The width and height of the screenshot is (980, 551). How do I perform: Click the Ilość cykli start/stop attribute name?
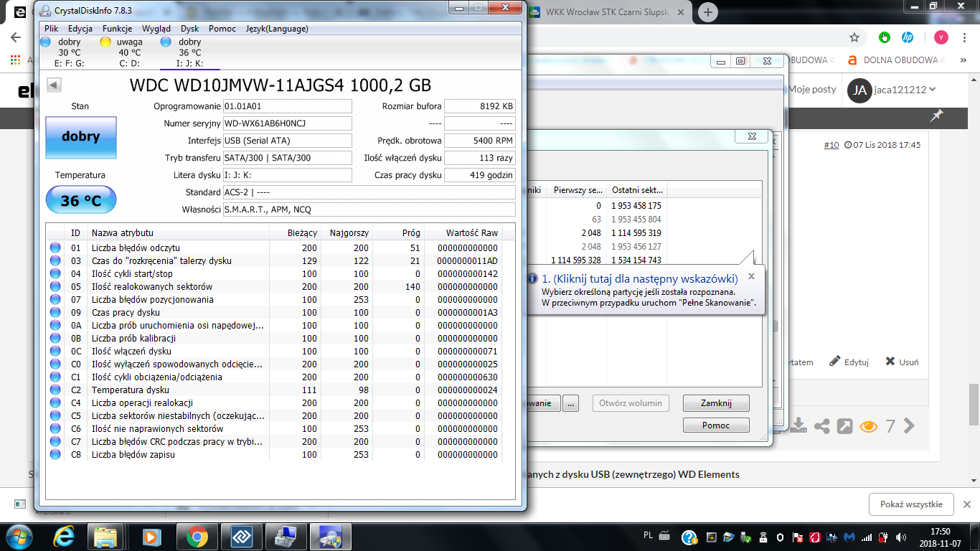[132, 273]
